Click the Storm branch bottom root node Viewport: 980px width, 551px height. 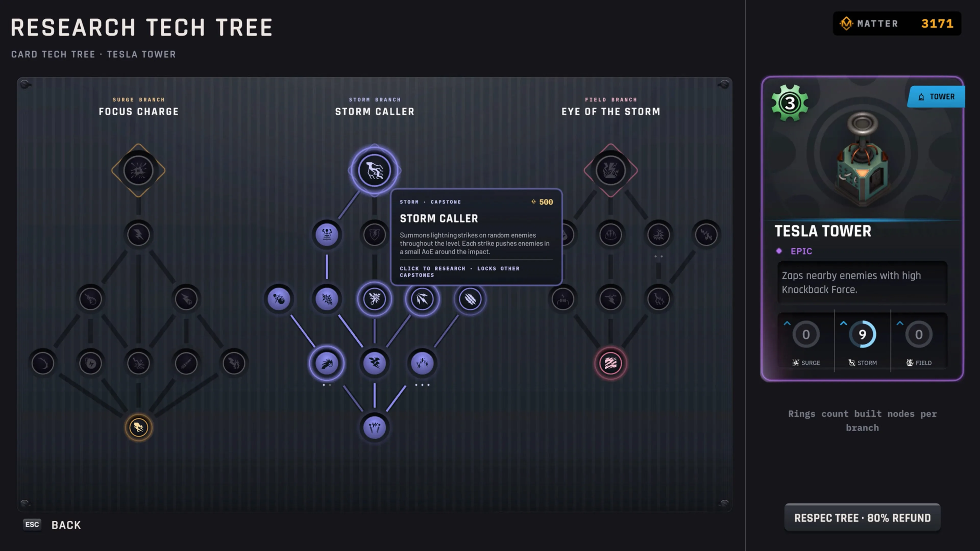point(374,427)
